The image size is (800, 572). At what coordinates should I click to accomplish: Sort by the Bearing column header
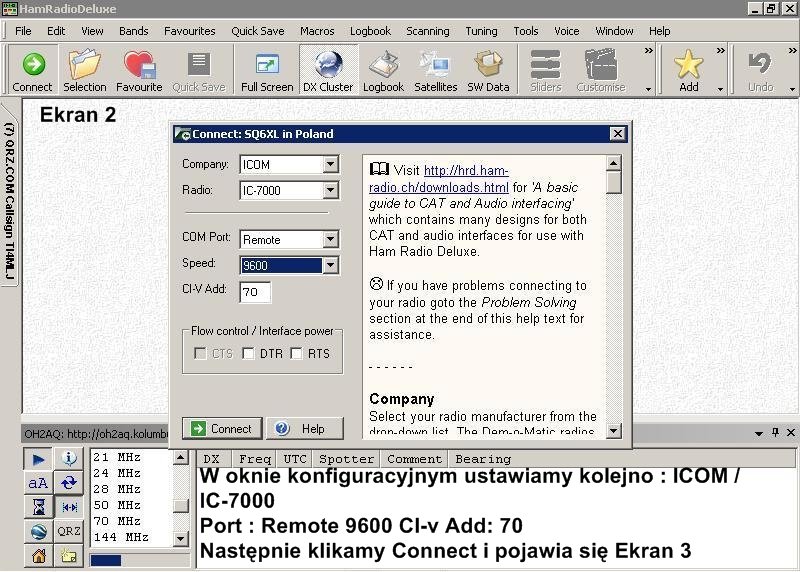[483, 459]
